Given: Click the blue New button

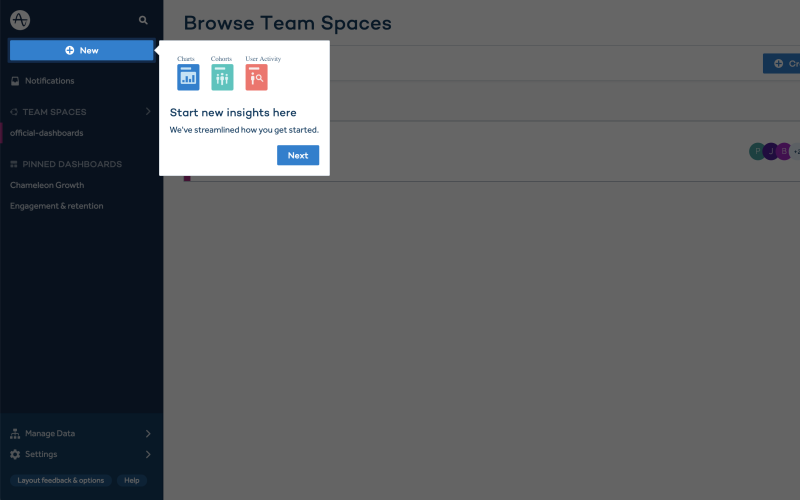Looking at the screenshot, I should (x=82, y=51).
